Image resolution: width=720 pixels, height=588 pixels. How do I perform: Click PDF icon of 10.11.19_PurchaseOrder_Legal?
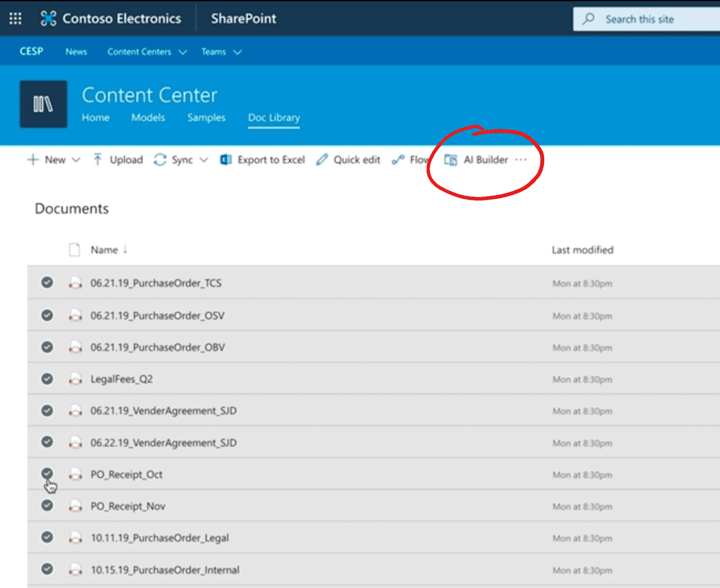76,538
